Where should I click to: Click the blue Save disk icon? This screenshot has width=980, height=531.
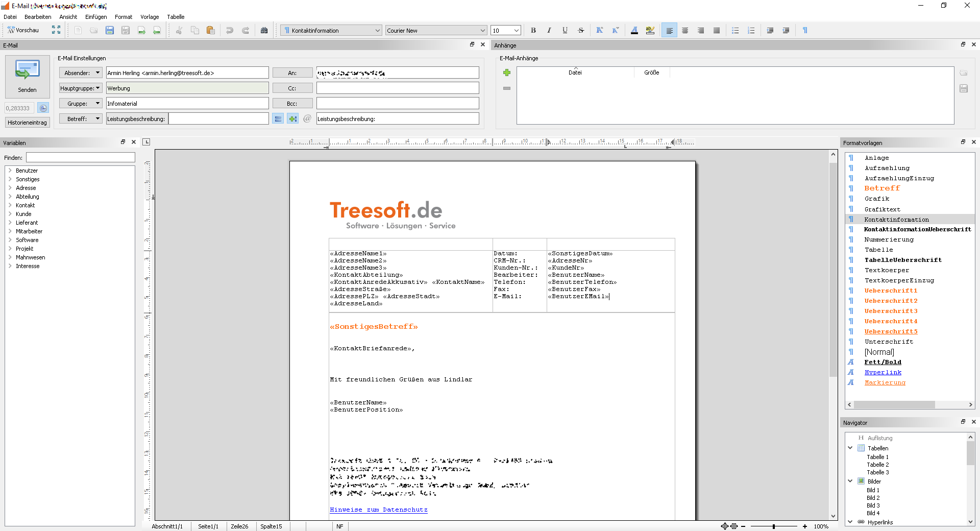[109, 30]
